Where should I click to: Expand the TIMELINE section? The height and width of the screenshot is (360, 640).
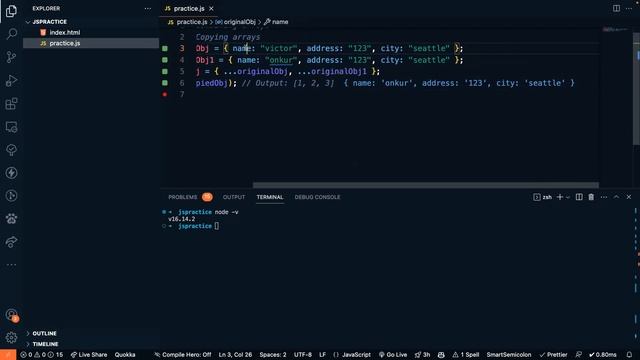(x=45, y=344)
